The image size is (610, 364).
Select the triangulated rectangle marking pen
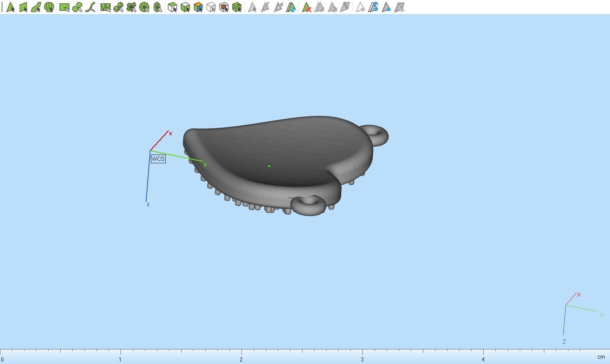(x=105, y=7)
